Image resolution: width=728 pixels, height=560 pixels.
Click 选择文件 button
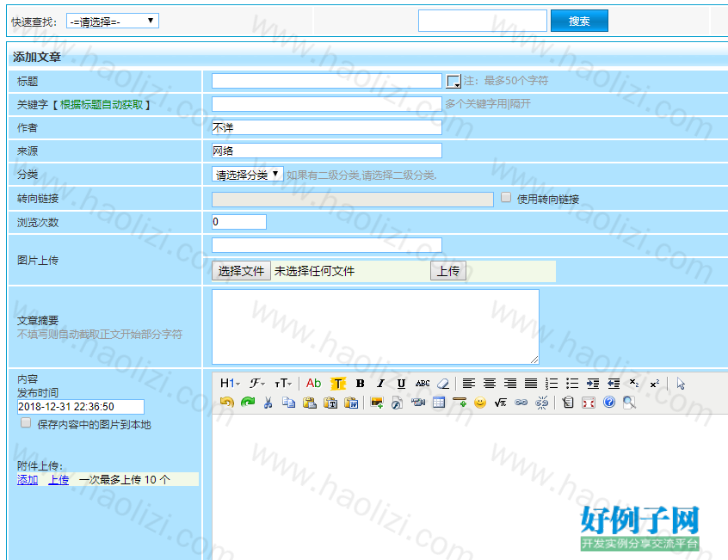241,271
